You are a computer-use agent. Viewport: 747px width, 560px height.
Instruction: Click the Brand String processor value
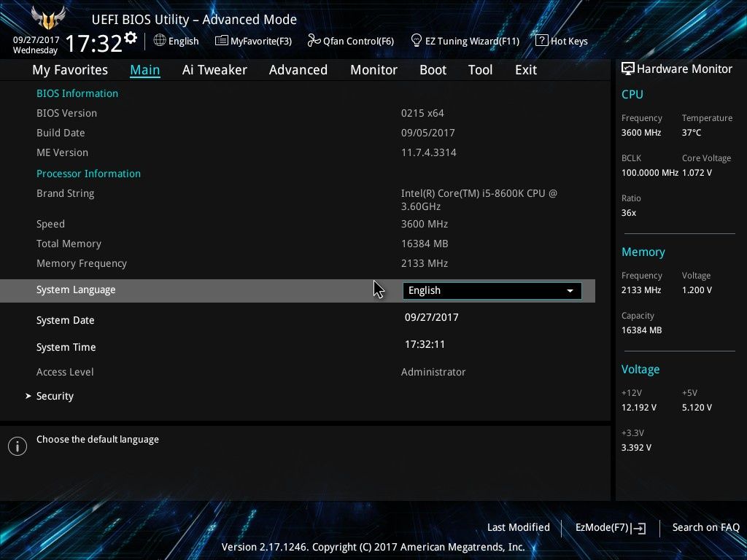pyautogui.click(x=479, y=200)
